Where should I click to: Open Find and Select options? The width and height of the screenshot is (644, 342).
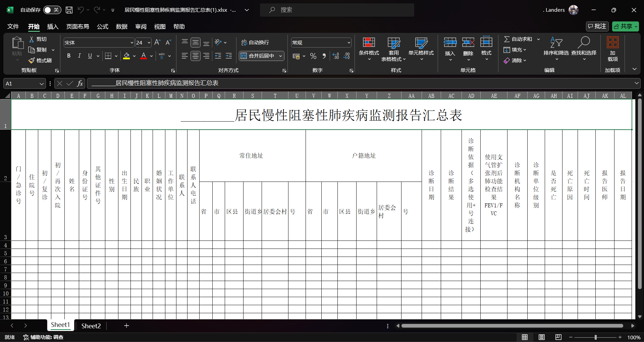[x=584, y=49]
